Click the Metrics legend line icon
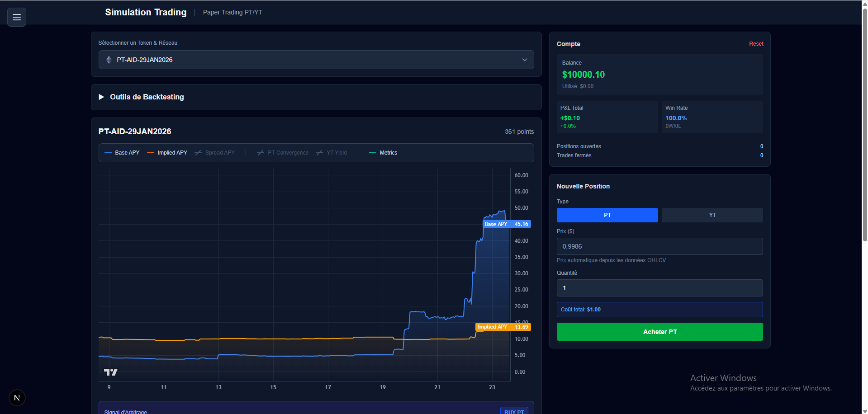868x414 pixels. (372, 153)
